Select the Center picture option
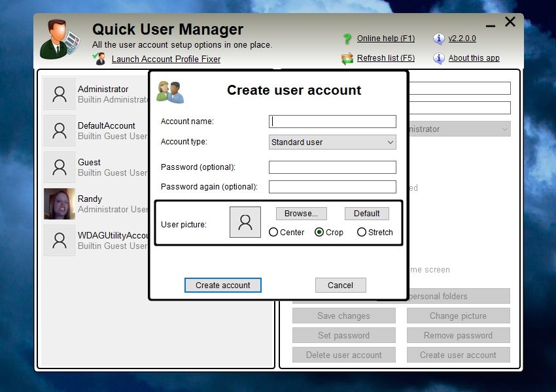556x392 pixels. pos(273,233)
